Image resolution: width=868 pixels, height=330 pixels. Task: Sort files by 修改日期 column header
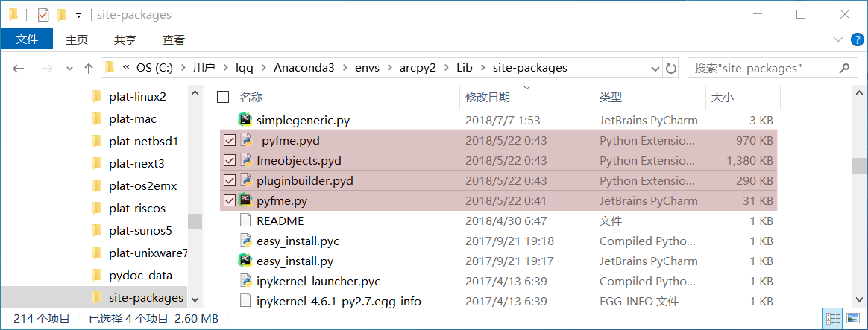coord(488,98)
